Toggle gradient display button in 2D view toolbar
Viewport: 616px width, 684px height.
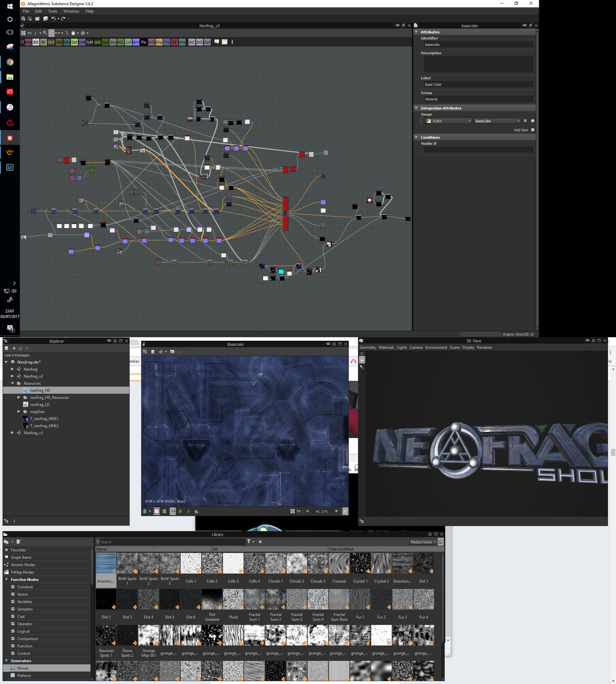(164, 511)
